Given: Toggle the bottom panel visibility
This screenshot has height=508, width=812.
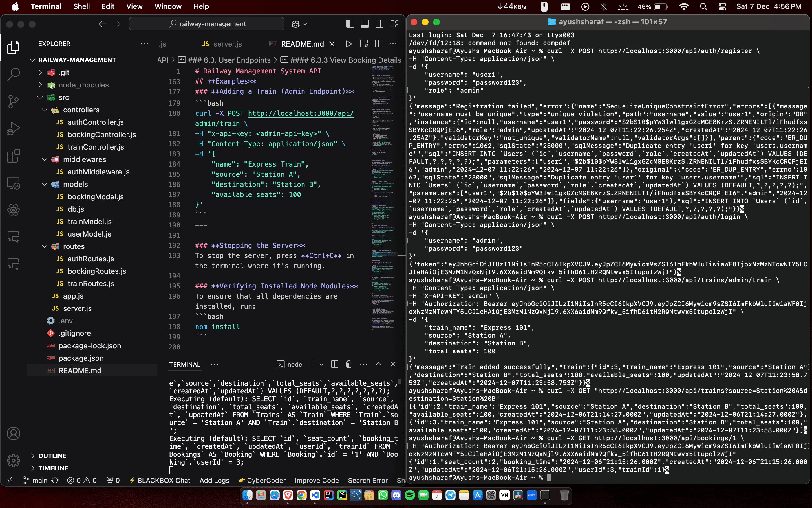Looking at the screenshot, I should [365, 24].
